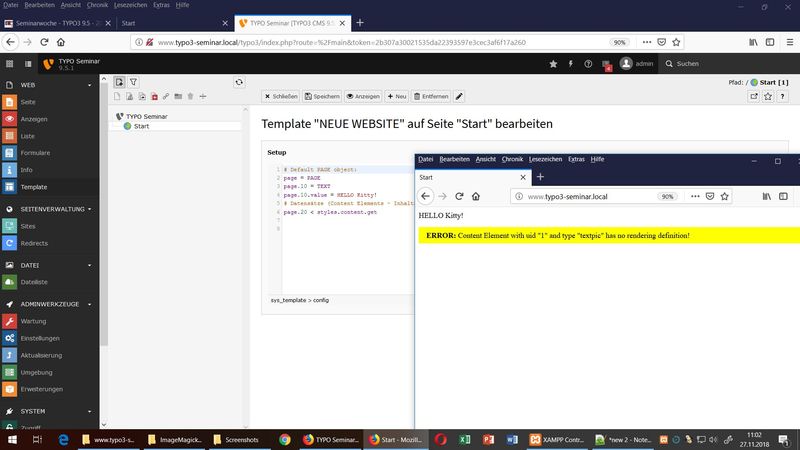Image resolution: width=800 pixels, height=450 pixels.
Task: Open Excel from the taskbar
Action: (x=464, y=439)
